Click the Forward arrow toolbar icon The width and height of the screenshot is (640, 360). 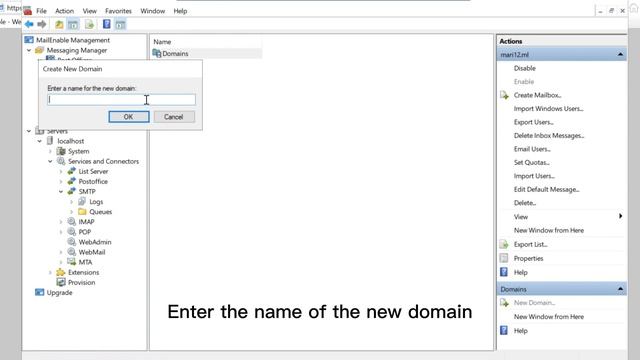[42, 24]
